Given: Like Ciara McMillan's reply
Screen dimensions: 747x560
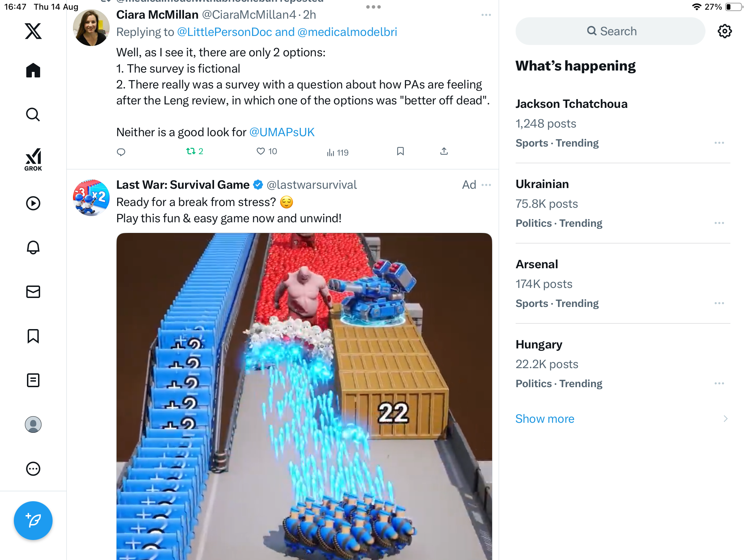Looking at the screenshot, I should (260, 151).
